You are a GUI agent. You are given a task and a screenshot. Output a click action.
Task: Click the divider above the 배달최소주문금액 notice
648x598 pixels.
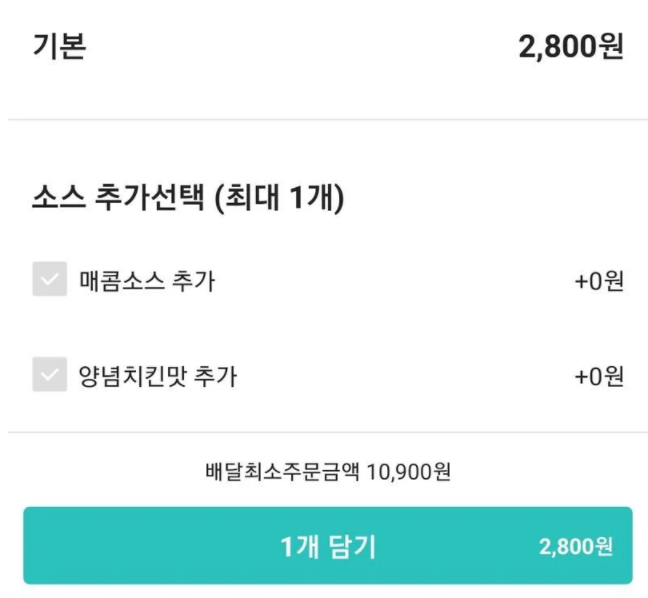[324, 432]
